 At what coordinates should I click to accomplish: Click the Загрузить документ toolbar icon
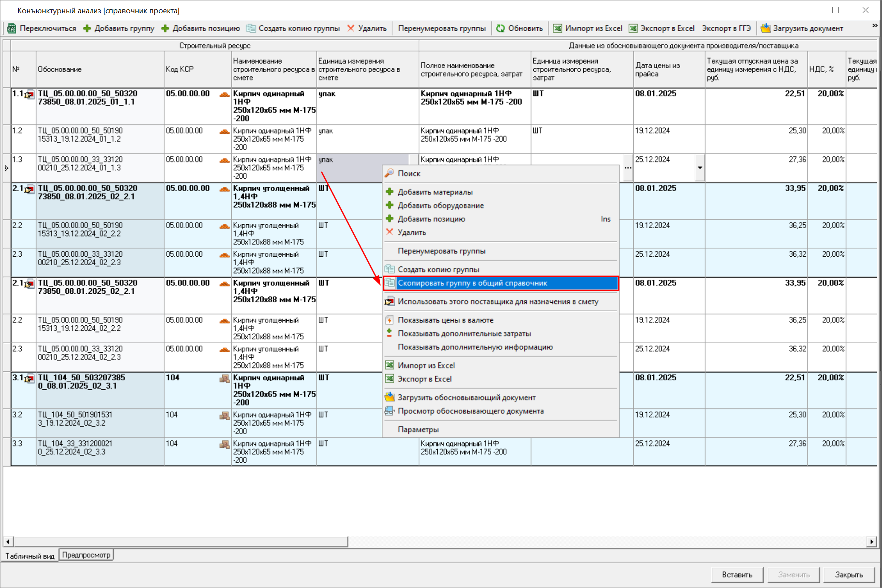pos(766,29)
